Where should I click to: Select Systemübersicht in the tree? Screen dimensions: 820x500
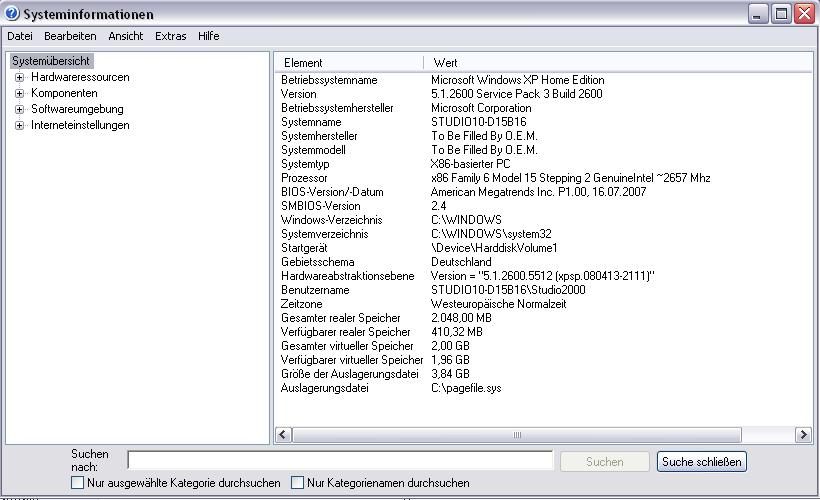tap(51, 61)
